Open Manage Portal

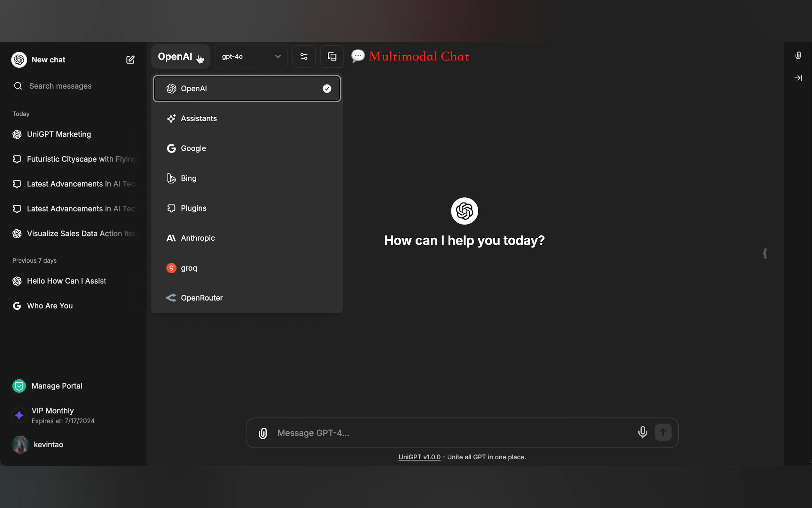click(57, 386)
